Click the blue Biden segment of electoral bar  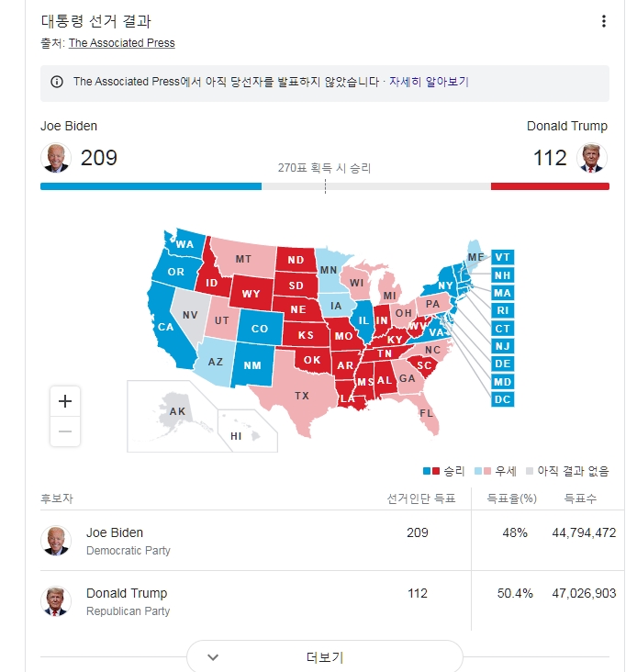[x=151, y=186]
